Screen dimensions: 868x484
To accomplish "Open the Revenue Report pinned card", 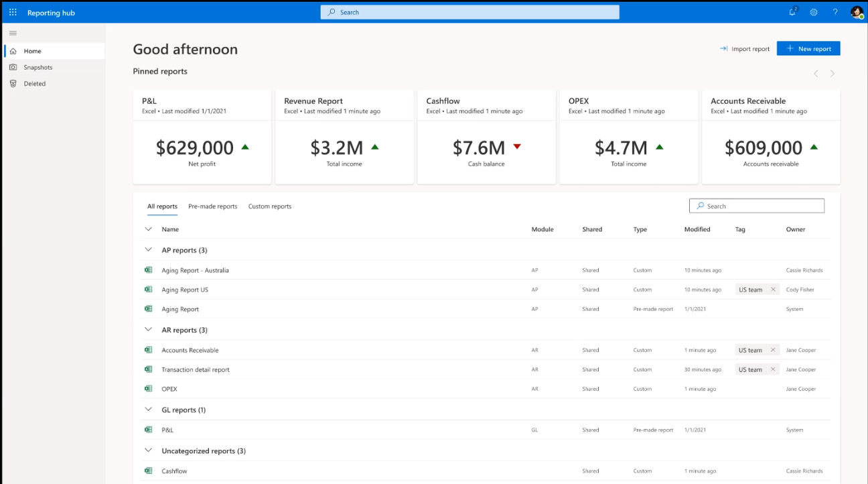I will pyautogui.click(x=344, y=137).
